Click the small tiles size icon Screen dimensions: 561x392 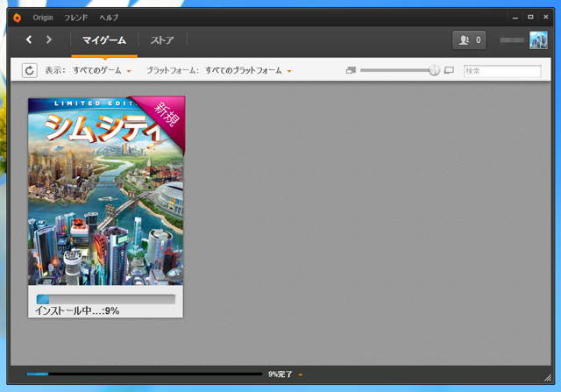click(351, 70)
